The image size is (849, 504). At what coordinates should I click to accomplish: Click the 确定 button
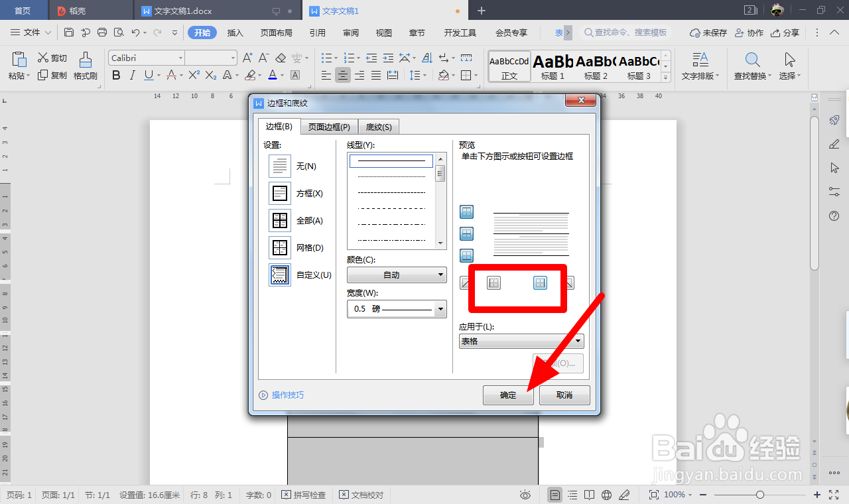tap(508, 395)
